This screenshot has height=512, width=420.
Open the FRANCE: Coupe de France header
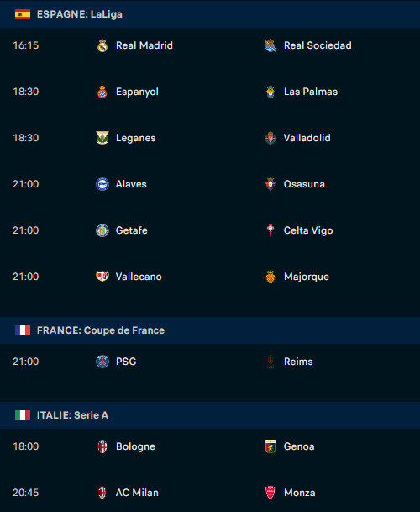210,330
